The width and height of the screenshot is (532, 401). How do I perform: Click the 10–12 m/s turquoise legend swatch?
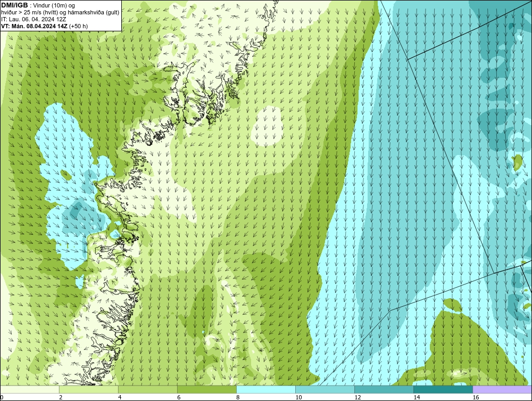[325, 389]
